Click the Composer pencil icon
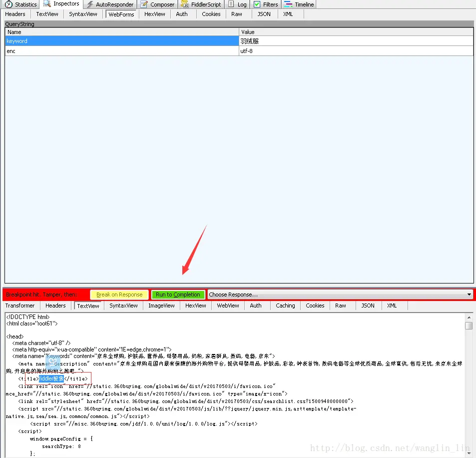Viewport: 476px width, 458px height. click(144, 4)
